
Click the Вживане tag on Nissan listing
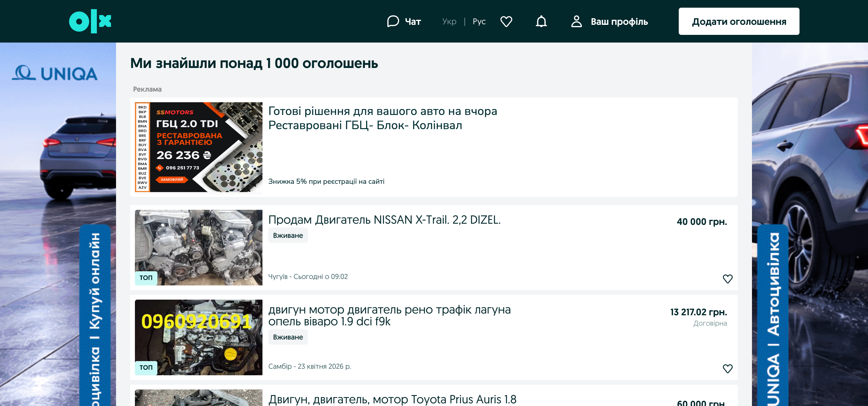point(288,236)
